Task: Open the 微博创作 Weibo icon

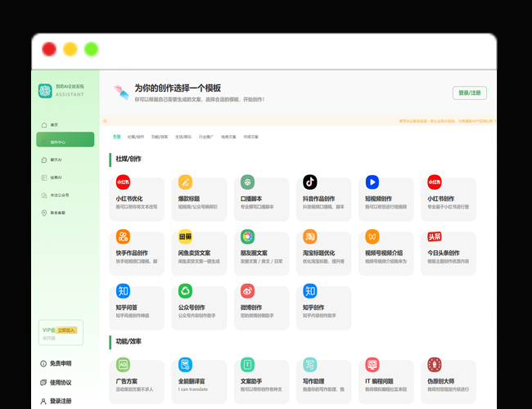Action: coord(247,291)
